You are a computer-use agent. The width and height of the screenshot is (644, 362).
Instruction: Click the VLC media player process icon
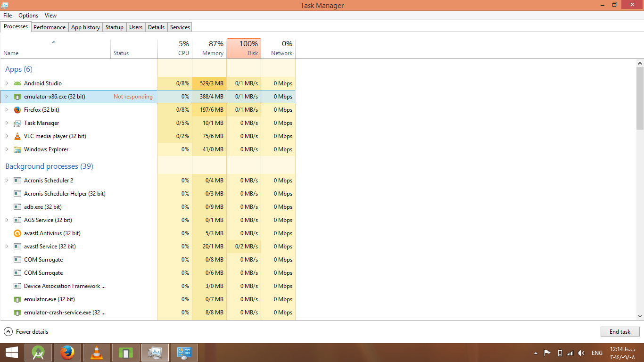pos(17,136)
